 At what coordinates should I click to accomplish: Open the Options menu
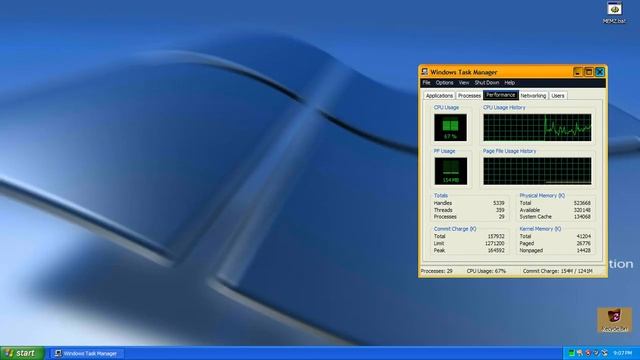tap(444, 82)
